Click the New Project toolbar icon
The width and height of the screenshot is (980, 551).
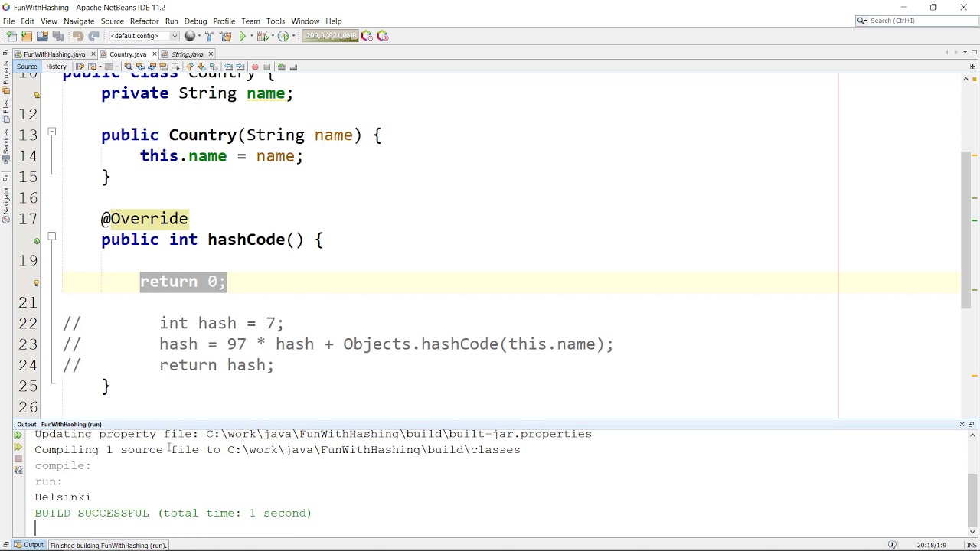coord(27,36)
